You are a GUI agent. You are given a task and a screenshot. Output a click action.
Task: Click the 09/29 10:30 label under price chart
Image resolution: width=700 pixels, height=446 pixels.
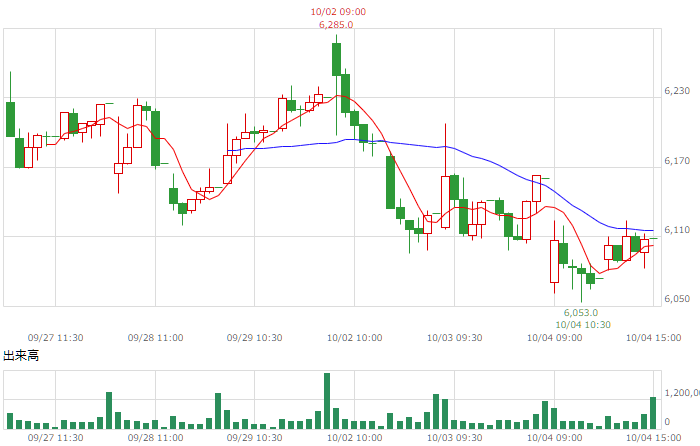pyautogui.click(x=254, y=338)
